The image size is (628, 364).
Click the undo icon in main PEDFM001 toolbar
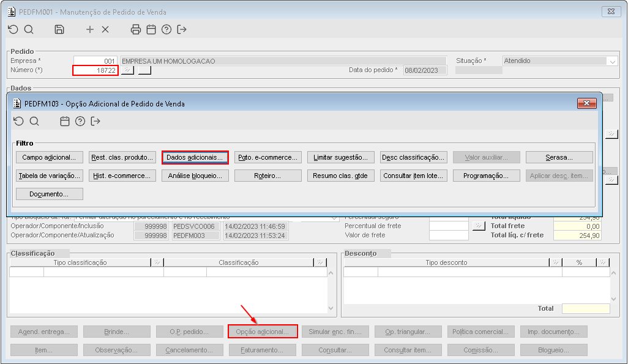coord(13,29)
